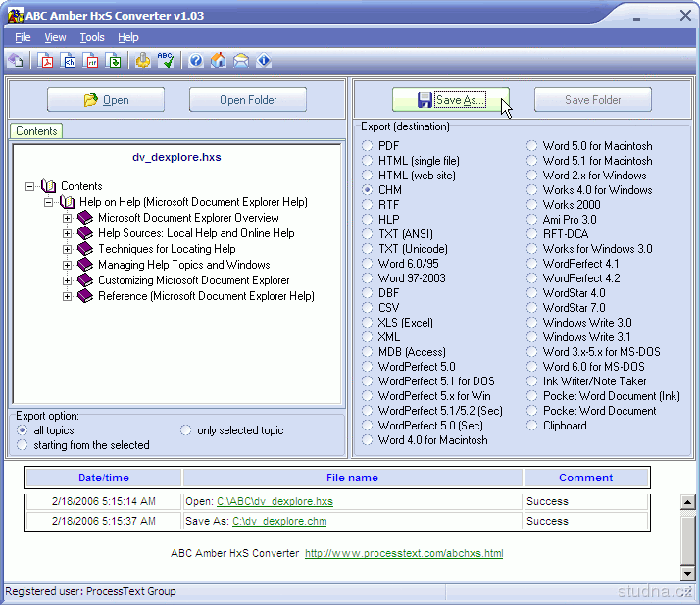The height and width of the screenshot is (605, 700).
Task: Expand Customizing Microsoft Document Explorer node
Action: click(68, 280)
